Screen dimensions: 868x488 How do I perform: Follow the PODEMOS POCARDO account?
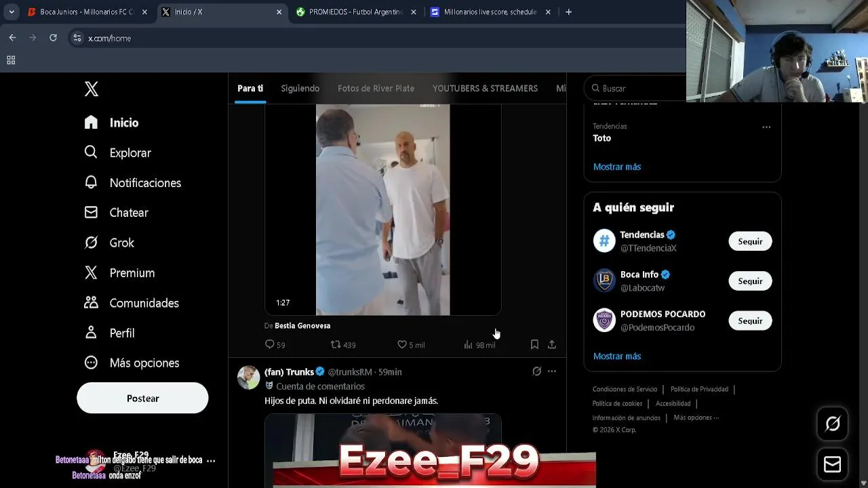click(750, 321)
